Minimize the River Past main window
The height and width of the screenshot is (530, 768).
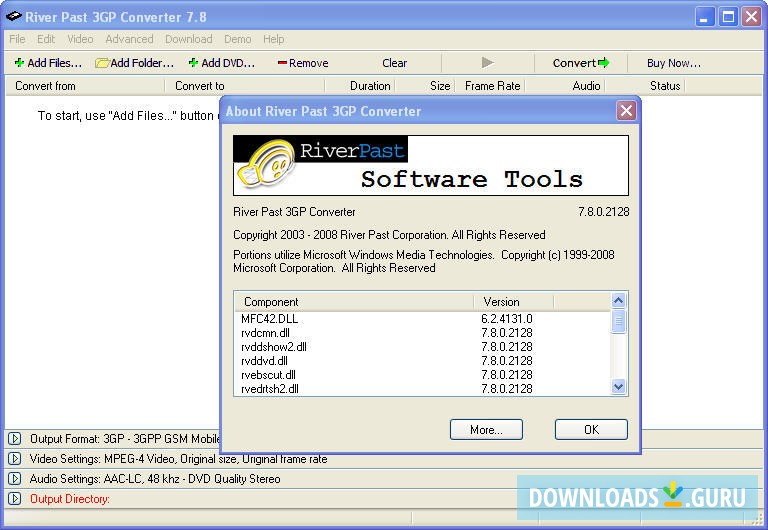(704, 17)
